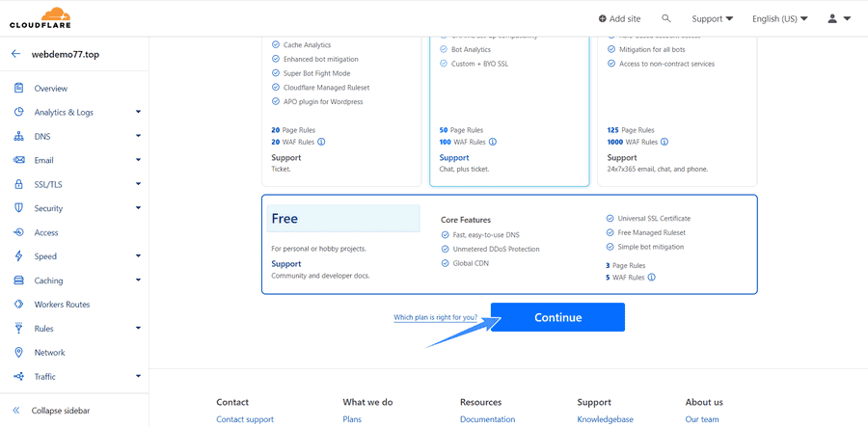Click info icon next to 100 WAF Rules
Viewport: 868px width, 427px height.
coord(493,142)
